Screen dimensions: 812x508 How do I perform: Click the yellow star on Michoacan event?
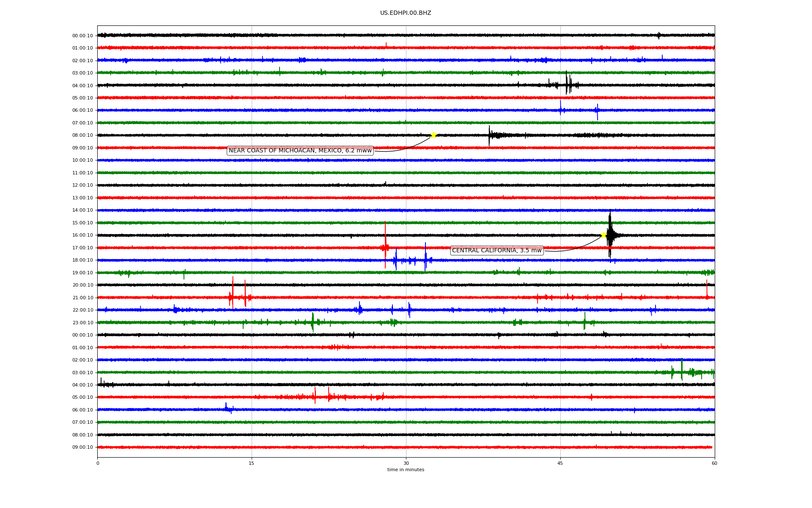[x=433, y=135]
